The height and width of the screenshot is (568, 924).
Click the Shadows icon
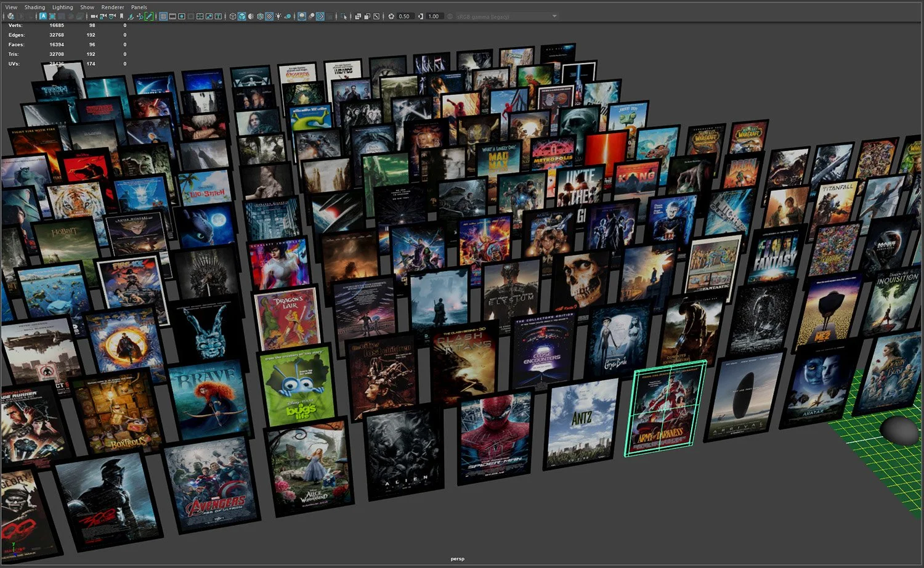pos(288,16)
